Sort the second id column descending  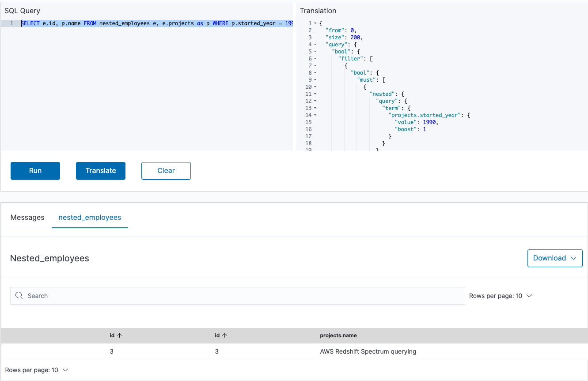pos(226,335)
